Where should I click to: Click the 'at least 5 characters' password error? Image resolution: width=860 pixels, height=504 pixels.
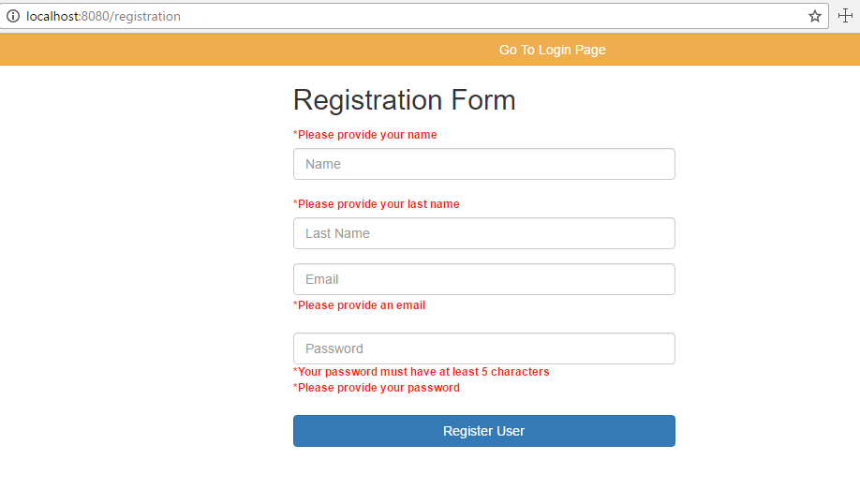click(422, 372)
